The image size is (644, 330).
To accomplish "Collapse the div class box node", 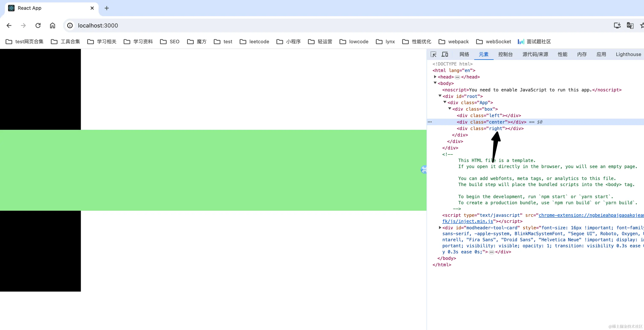I will tap(450, 109).
